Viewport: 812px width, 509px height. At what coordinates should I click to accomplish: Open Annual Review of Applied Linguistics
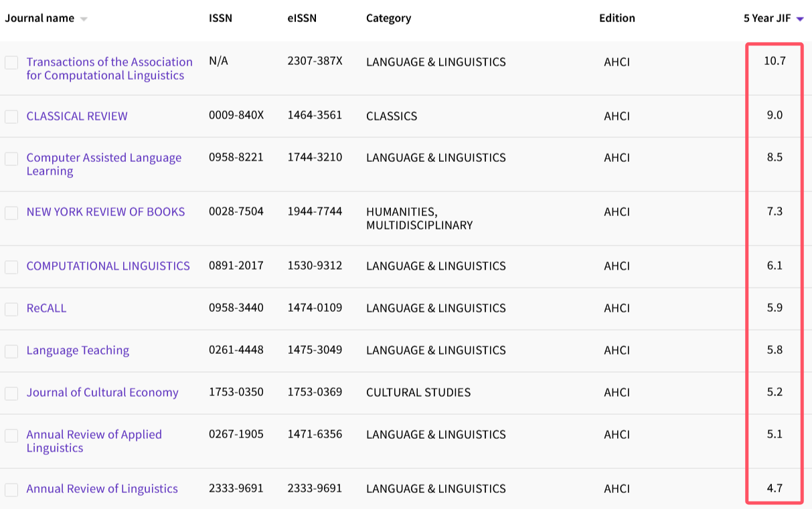94,441
